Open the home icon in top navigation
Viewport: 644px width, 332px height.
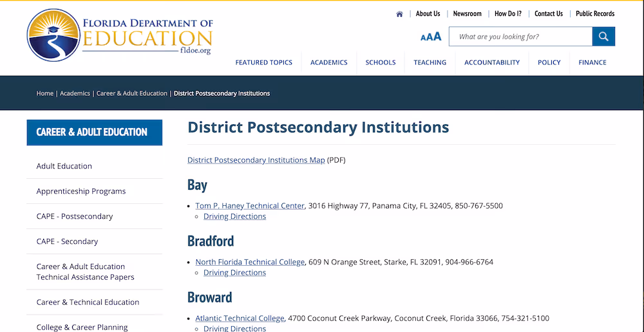click(x=399, y=14)
